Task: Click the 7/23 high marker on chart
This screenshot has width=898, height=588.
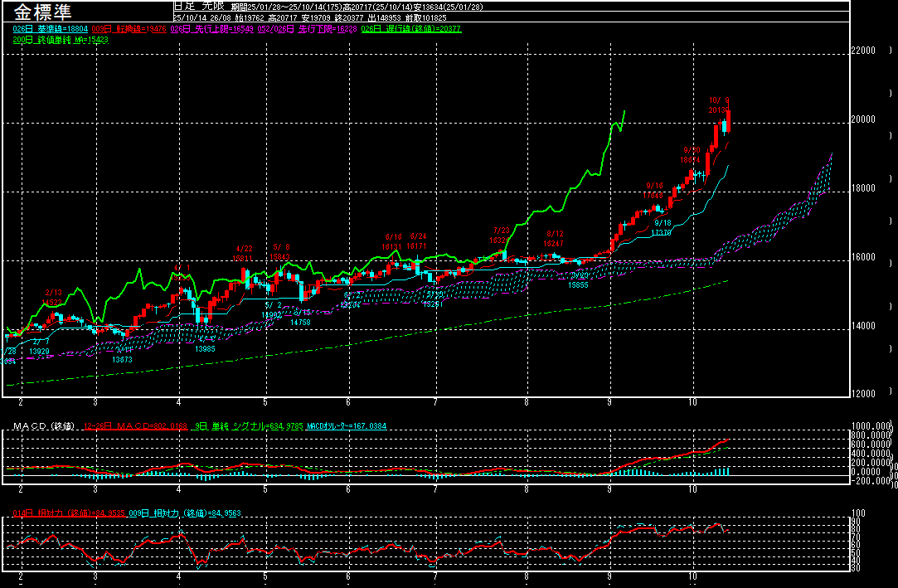Action: [501, 236]
